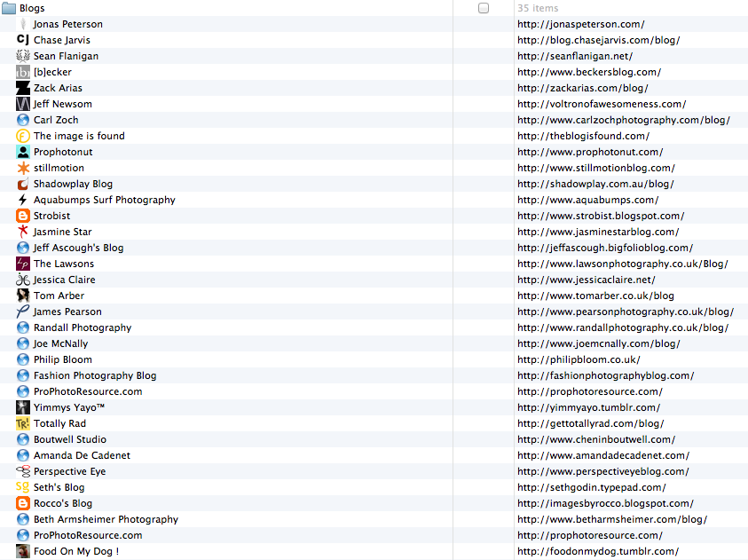The image size is (748, 560).
Task: Click the Blogs folder name
Action: (32, 8)
